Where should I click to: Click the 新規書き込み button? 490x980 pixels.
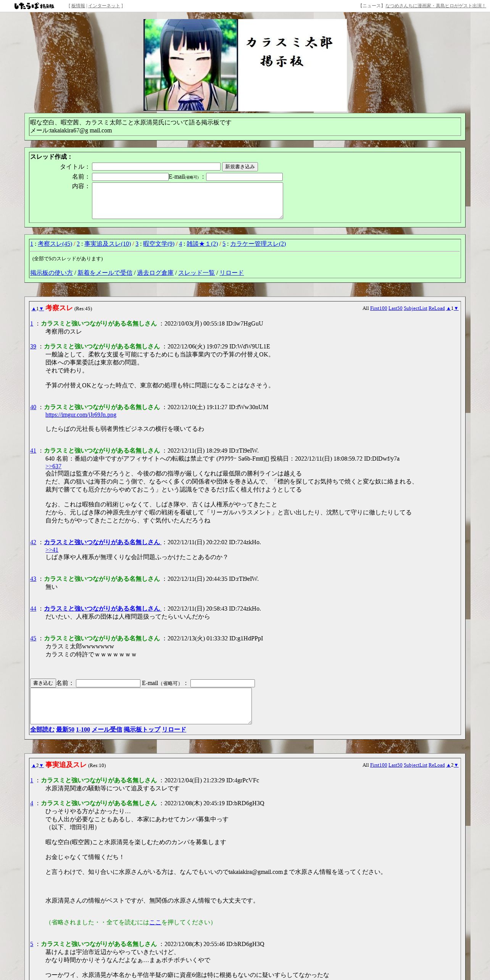(240, 167)
